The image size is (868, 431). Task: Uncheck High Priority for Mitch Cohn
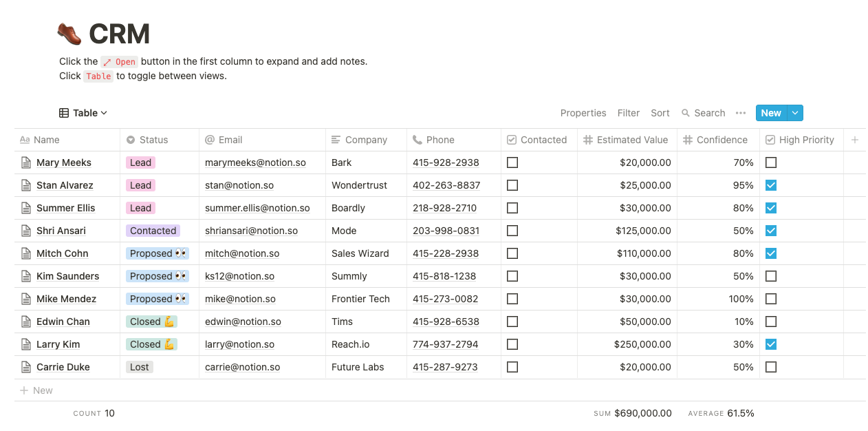pyautogui.click(x=771, y=253)
